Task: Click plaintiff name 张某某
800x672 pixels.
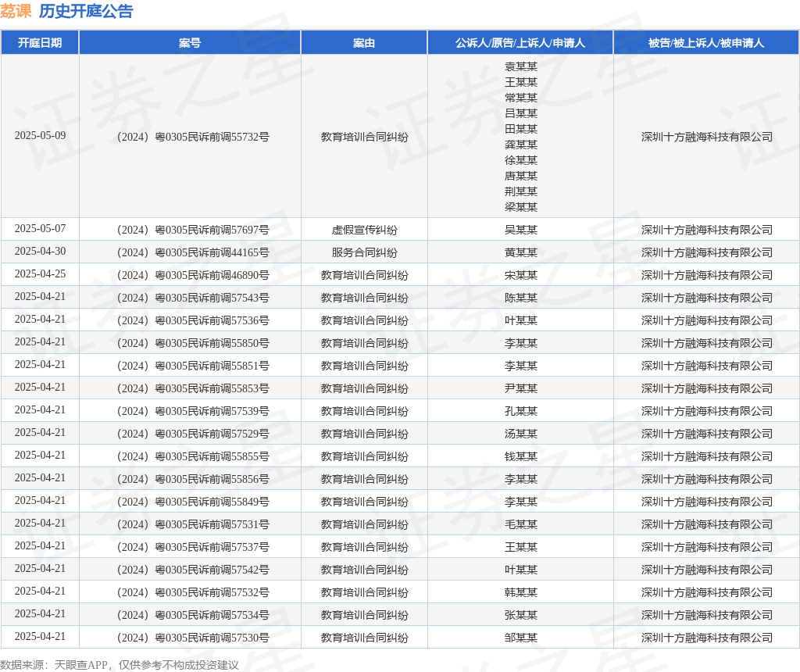Action: click(520, 616)
